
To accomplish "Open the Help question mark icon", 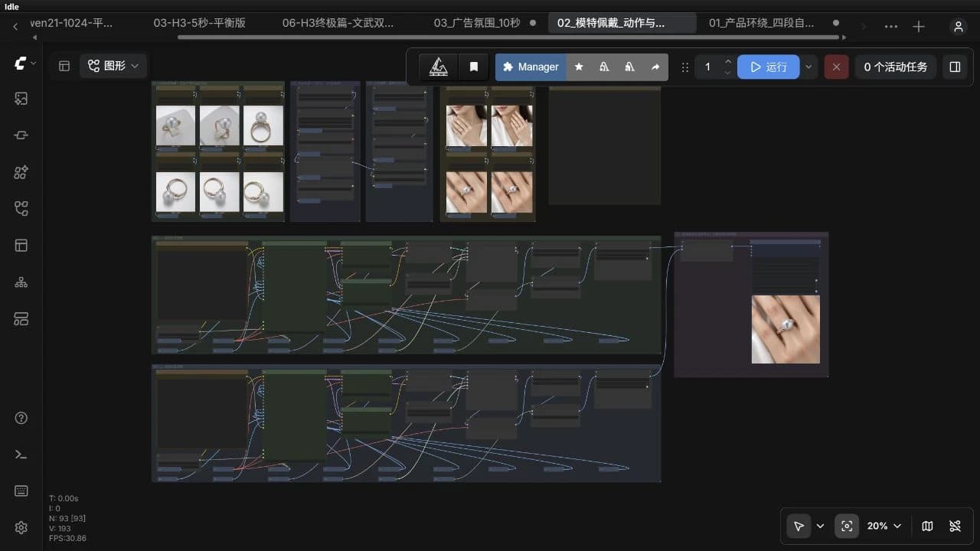I will (x=21, y=418).
